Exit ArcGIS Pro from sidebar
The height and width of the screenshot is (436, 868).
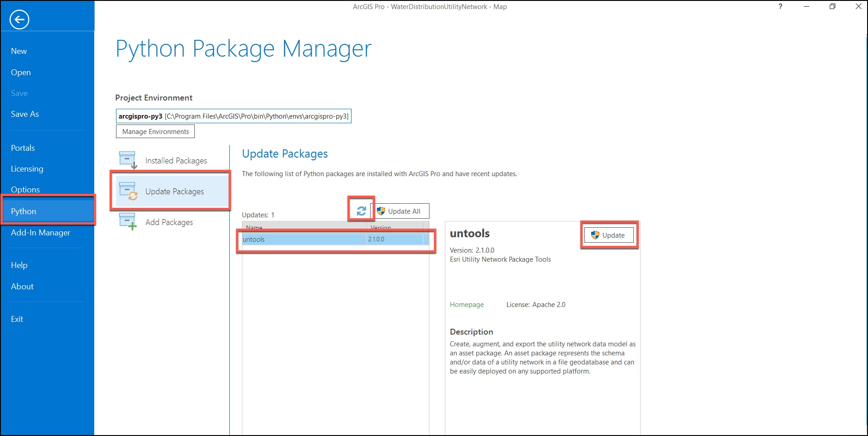point(17,319)
